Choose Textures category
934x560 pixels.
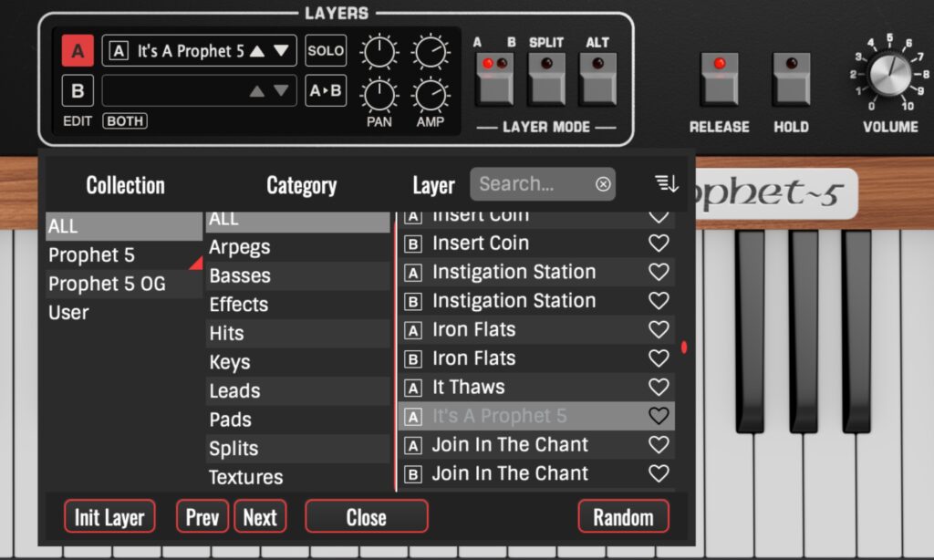pos(298,477)
